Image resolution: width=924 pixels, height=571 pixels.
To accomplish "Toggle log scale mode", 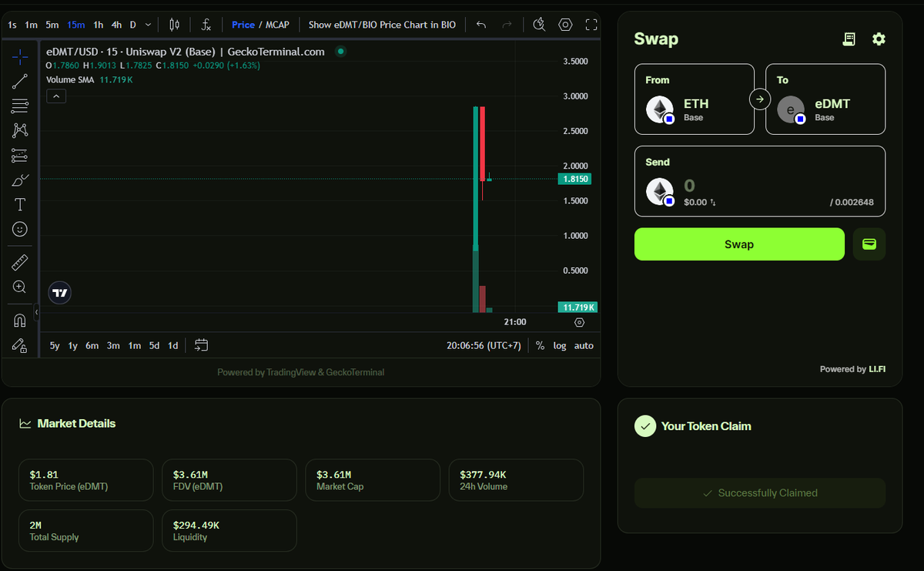I will [560, 345].
